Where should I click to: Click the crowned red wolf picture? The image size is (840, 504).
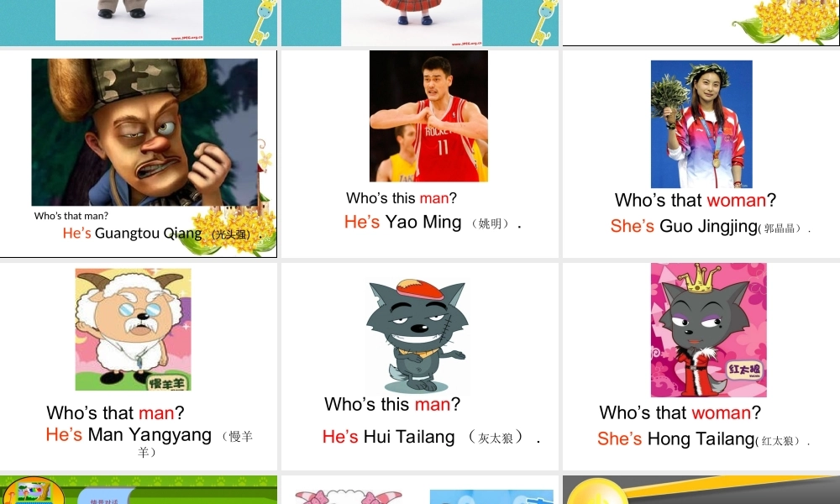coord(709,330)
